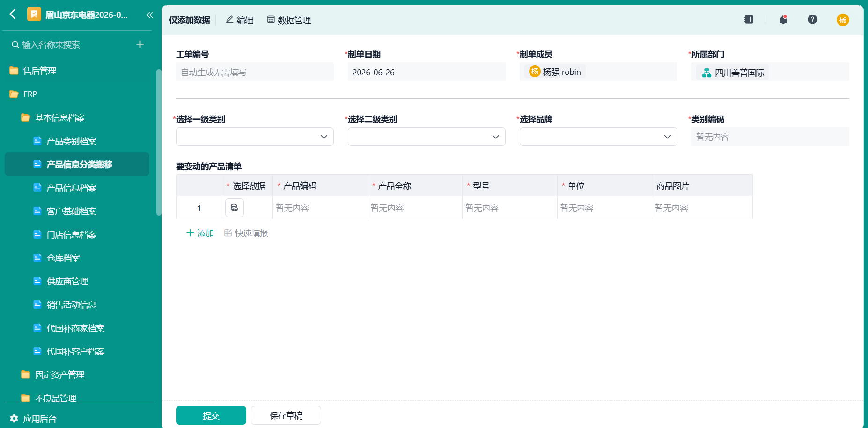Click 添加 to add a row
Screen dimensions: 868x428
pos(200,233)
